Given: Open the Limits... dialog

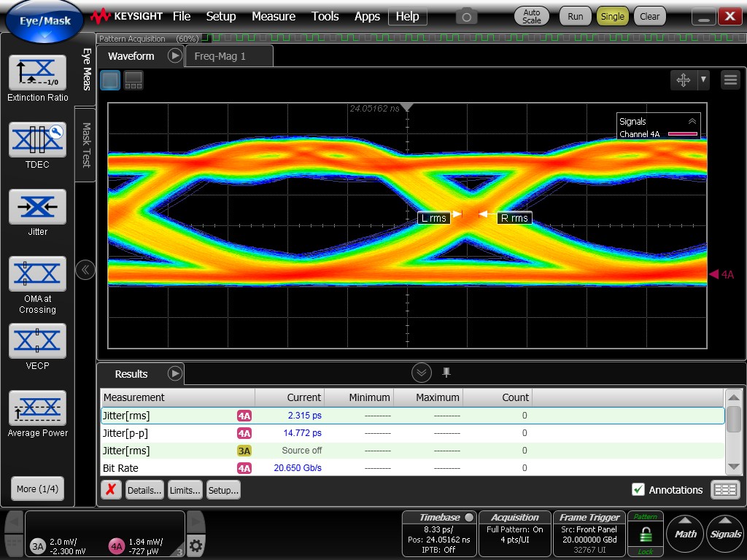Looking at the screenshot, I should point(185,490).
